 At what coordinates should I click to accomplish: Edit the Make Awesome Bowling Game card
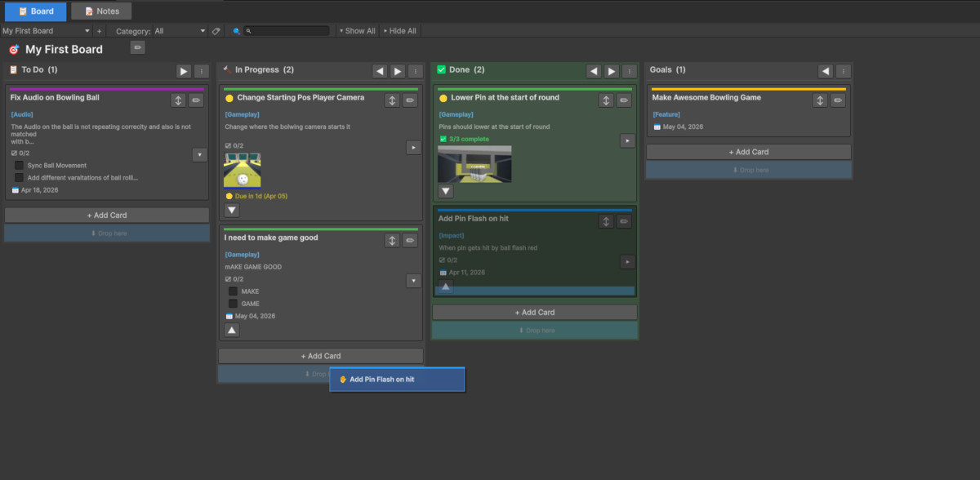[x=838, y=100]
